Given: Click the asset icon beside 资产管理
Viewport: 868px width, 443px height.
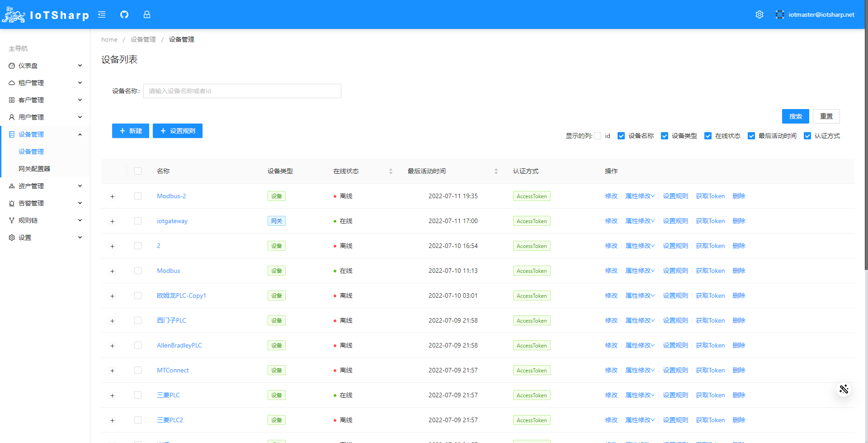Looking at the screenshot, I should tap(12, 186).
